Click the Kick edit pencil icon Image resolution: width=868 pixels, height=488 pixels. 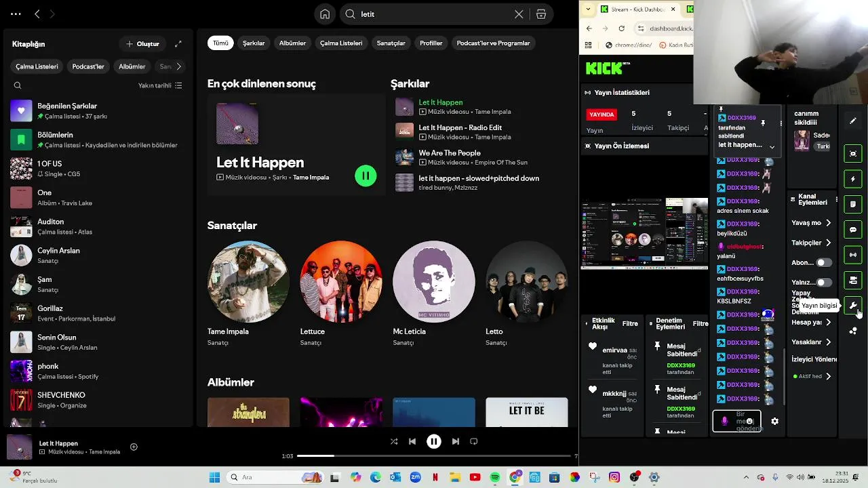pos(853,121)
